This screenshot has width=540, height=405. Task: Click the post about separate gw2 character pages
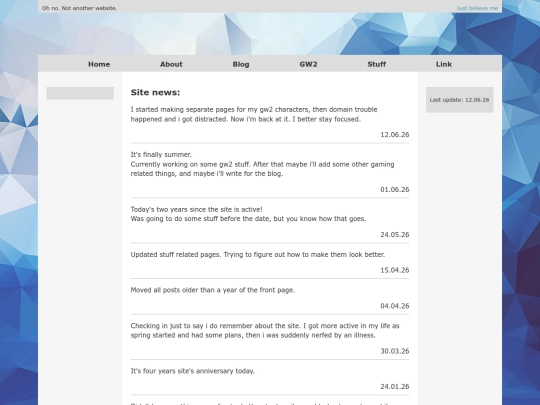[x=254, y=114]
